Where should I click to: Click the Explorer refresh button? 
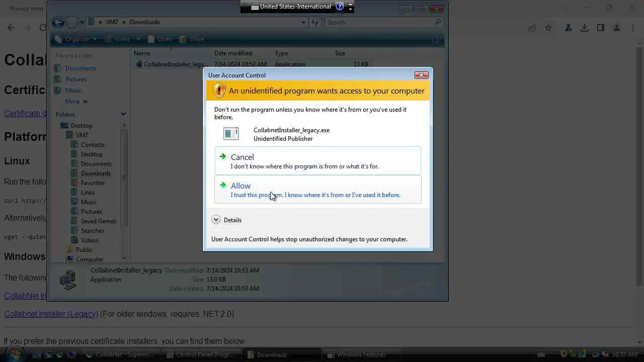point(315,22)
